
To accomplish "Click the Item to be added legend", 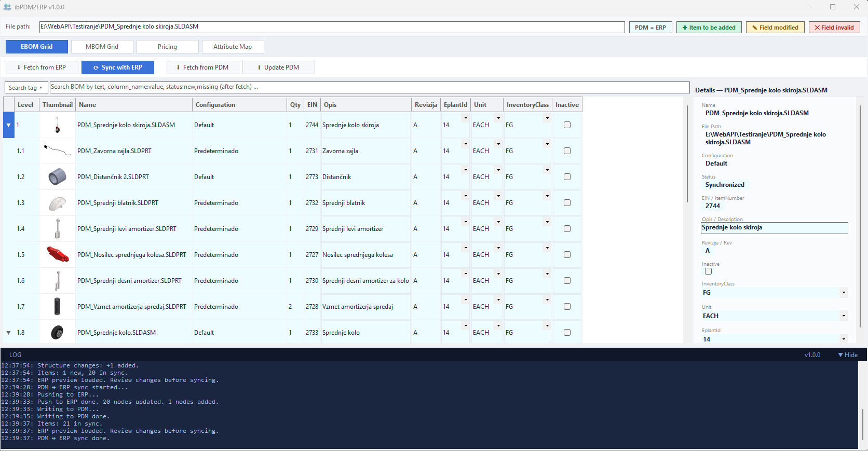I will pos(709,28).
